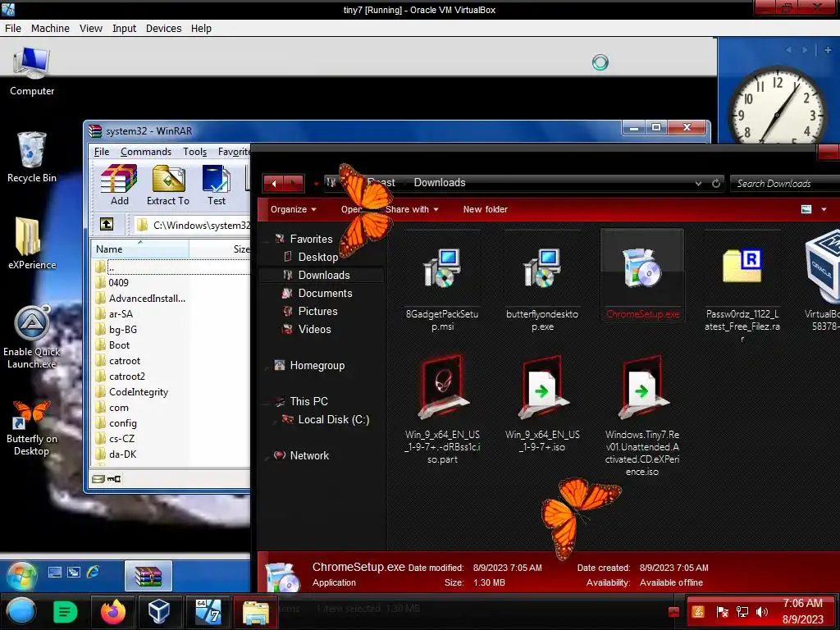Screen dimensions: 840x630
Task: Click the forward arrow in Explorer
Action: pyautogui.click(x=294, y=183)
